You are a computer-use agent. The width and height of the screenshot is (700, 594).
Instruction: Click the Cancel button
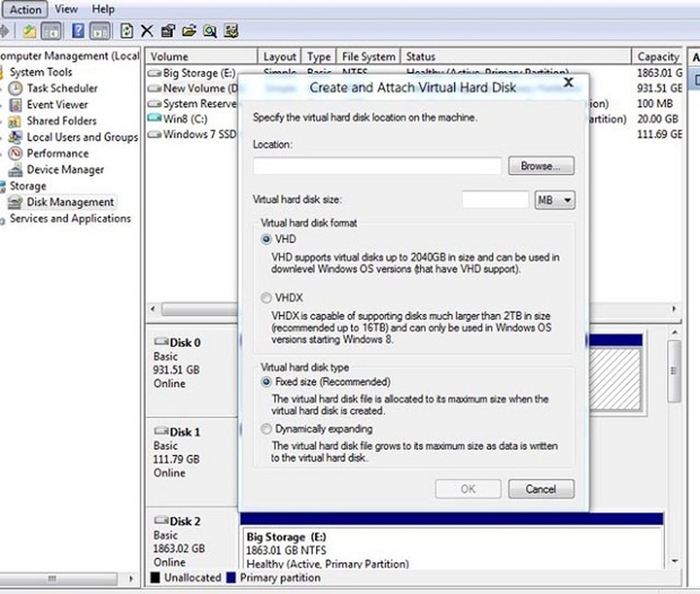click(541, 489)
